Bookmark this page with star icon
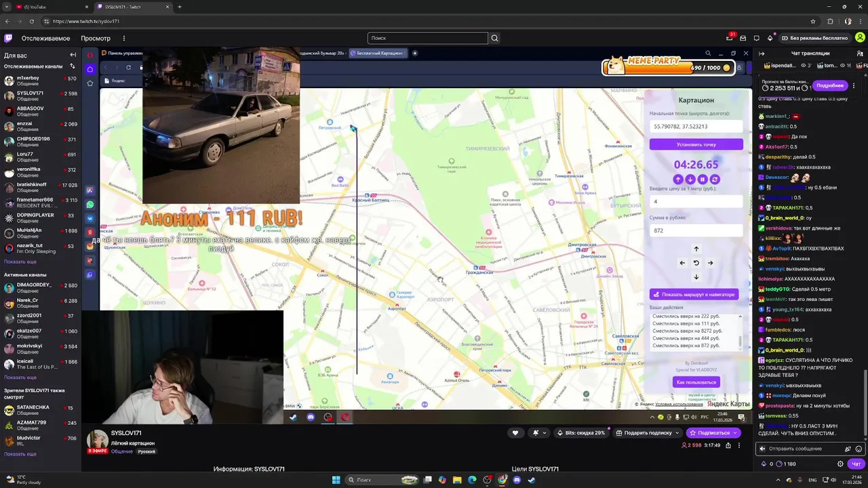Viewport: 868px width, 488px height. (x=812, y=21)
